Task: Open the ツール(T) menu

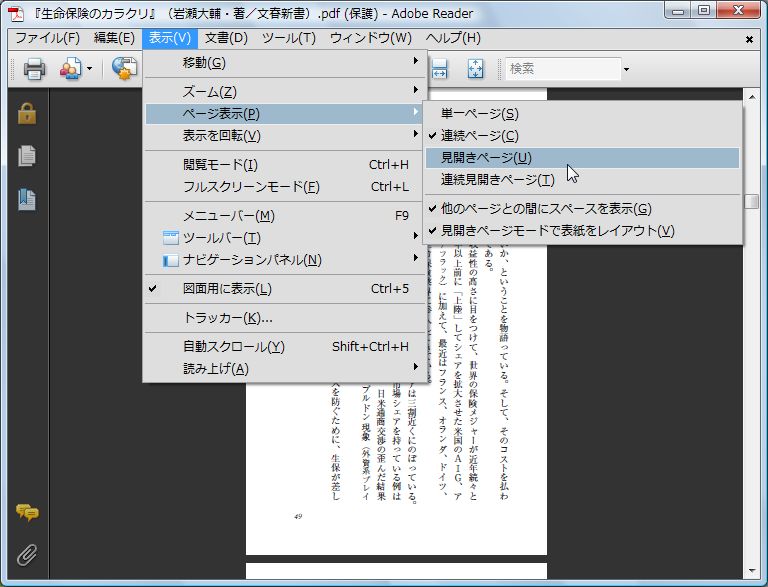Action: point(289,38)
